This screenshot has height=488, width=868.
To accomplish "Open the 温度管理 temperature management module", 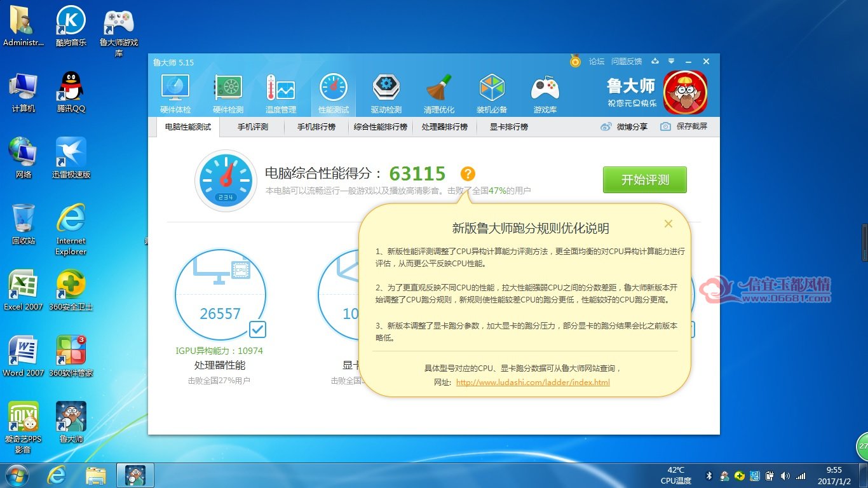I will [281, 94].
